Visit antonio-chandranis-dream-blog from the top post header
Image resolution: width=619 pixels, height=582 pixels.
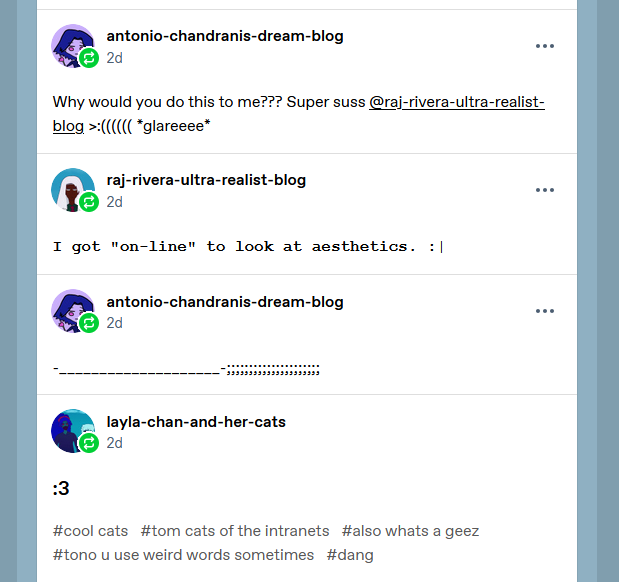pos(225,36)
